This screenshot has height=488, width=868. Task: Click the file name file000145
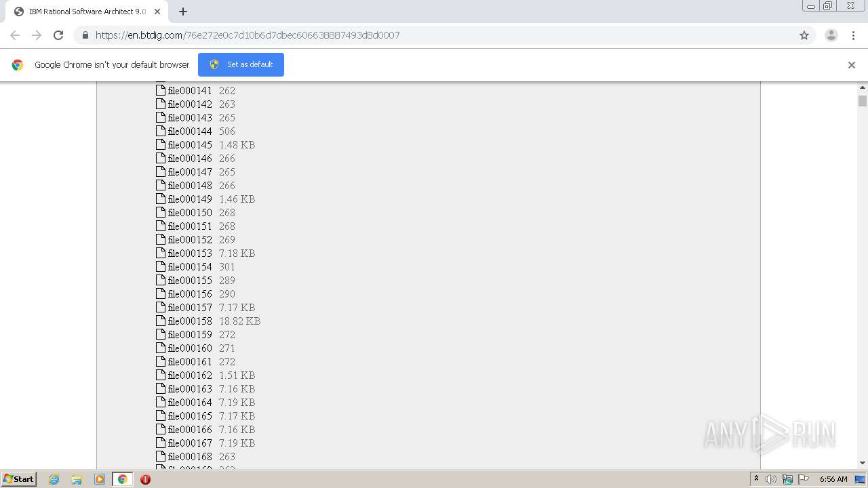click(190, 145)
